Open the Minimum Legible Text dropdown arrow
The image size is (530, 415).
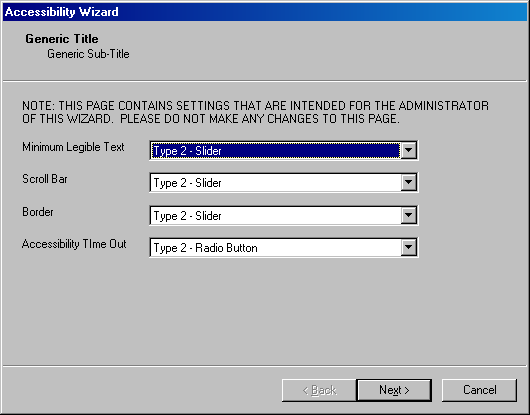(408, 150)
